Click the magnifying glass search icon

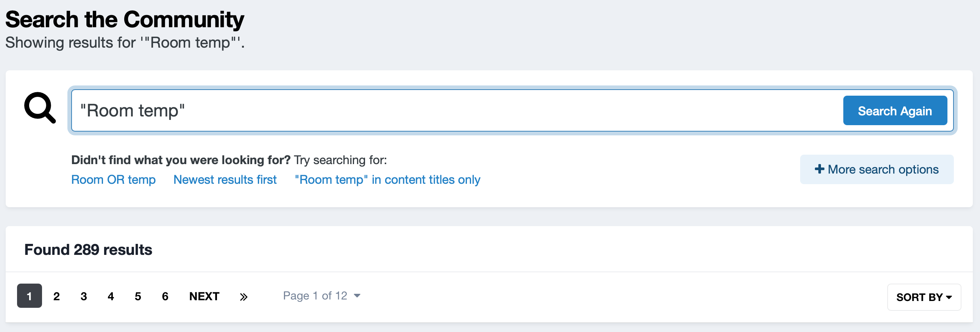click(40, 108)
